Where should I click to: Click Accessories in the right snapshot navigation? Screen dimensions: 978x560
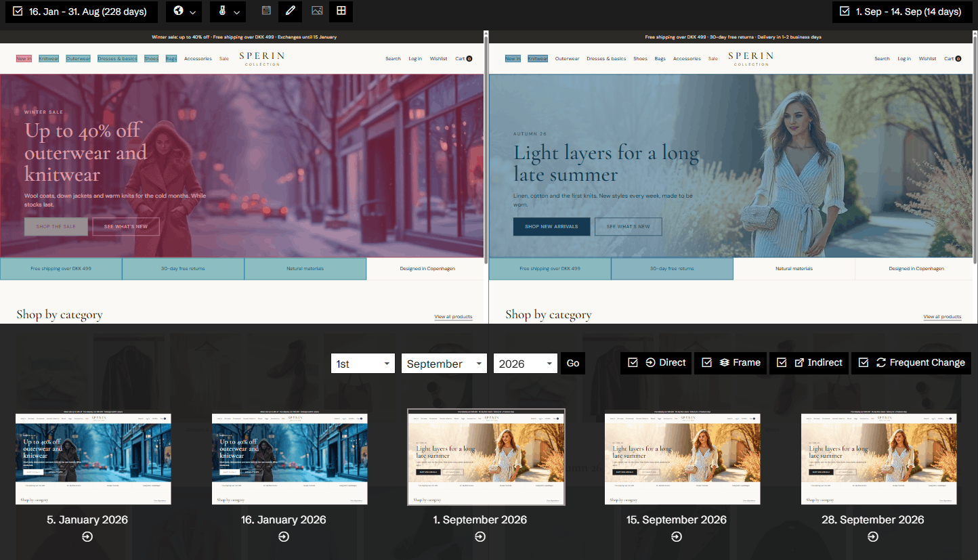(687, 59)
